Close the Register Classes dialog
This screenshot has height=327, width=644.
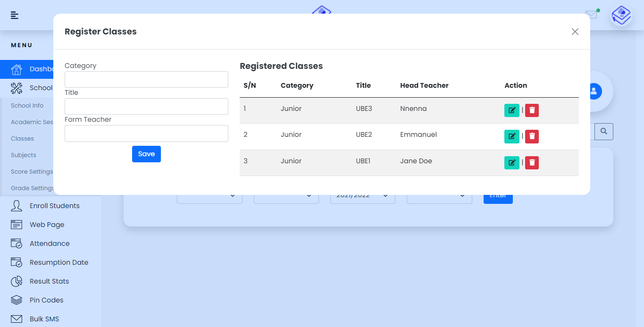575,32
